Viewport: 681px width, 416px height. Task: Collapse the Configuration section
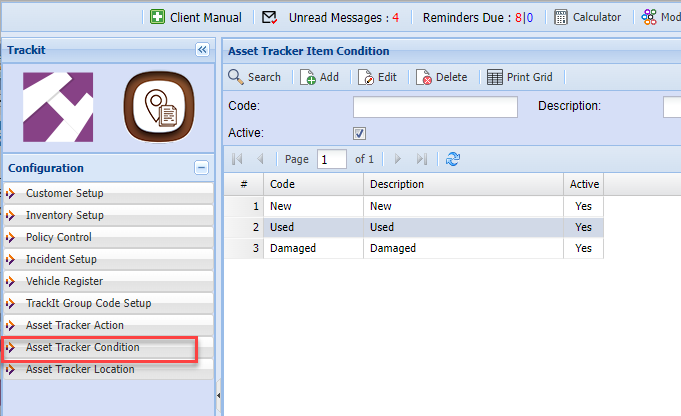click(x=201, y=168)
